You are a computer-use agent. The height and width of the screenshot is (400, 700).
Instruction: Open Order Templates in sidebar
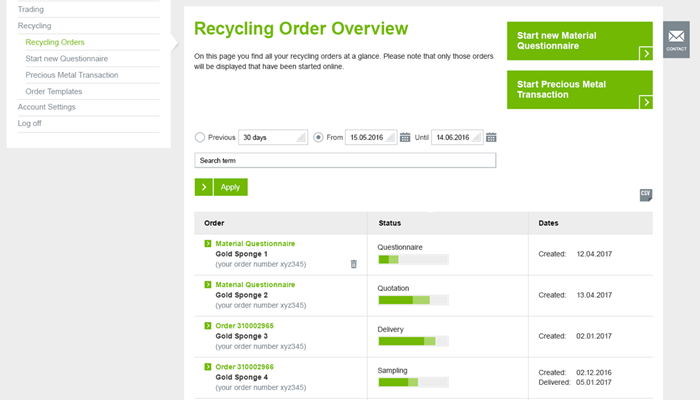[x=54, y=91]
